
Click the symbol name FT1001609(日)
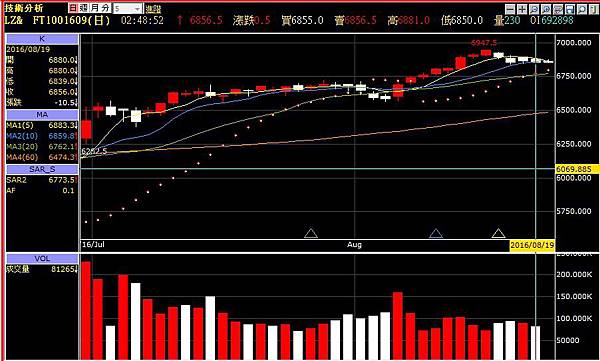point(72,20)
